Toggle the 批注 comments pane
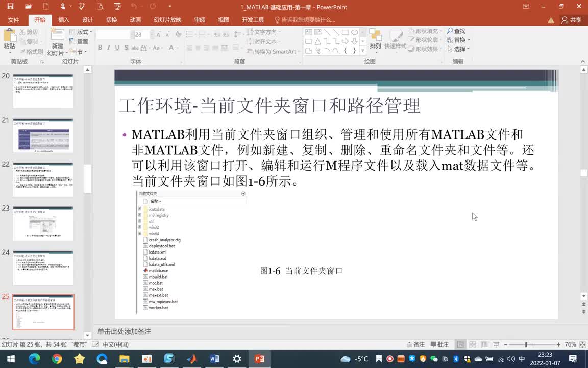 point(439,344)
